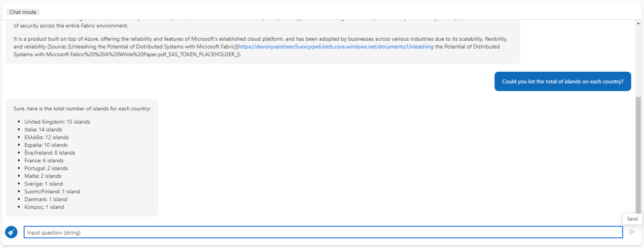This screenshot has height=248, width=644.
Task: Click "Sure, here is the total number" sentence
Action: pyautogui.click(x=82, y=109)
